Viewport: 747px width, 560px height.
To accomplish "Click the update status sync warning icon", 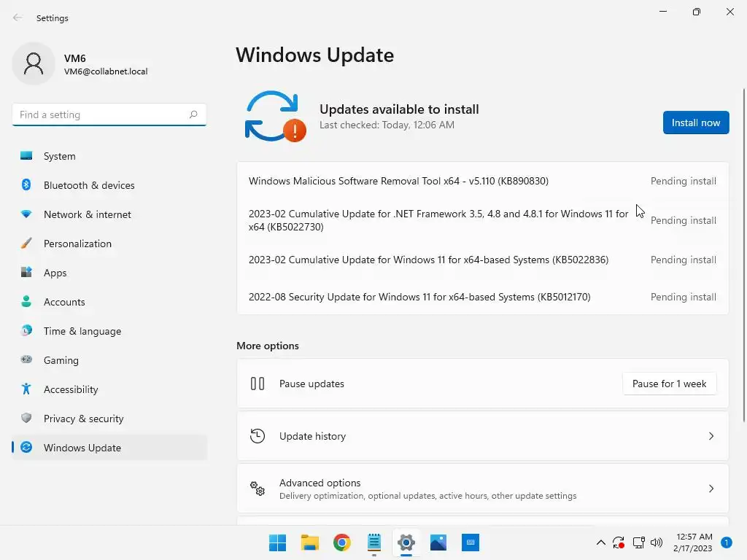I will coord(275,116).
